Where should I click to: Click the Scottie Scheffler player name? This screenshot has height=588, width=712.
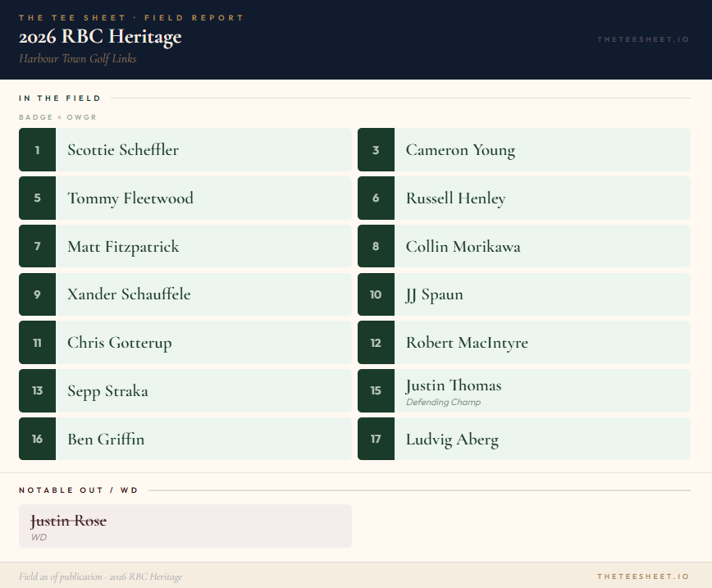click(123, 150)
